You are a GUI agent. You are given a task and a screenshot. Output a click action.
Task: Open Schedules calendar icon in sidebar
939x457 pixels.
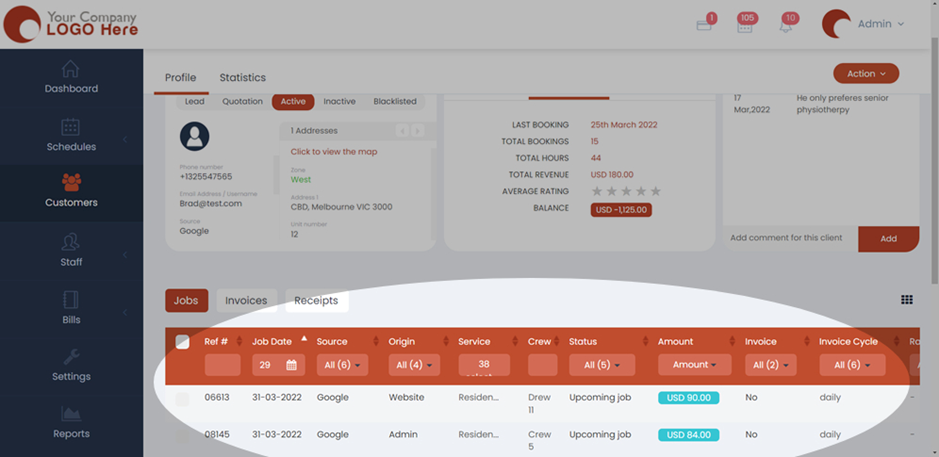tap(70, 127)
